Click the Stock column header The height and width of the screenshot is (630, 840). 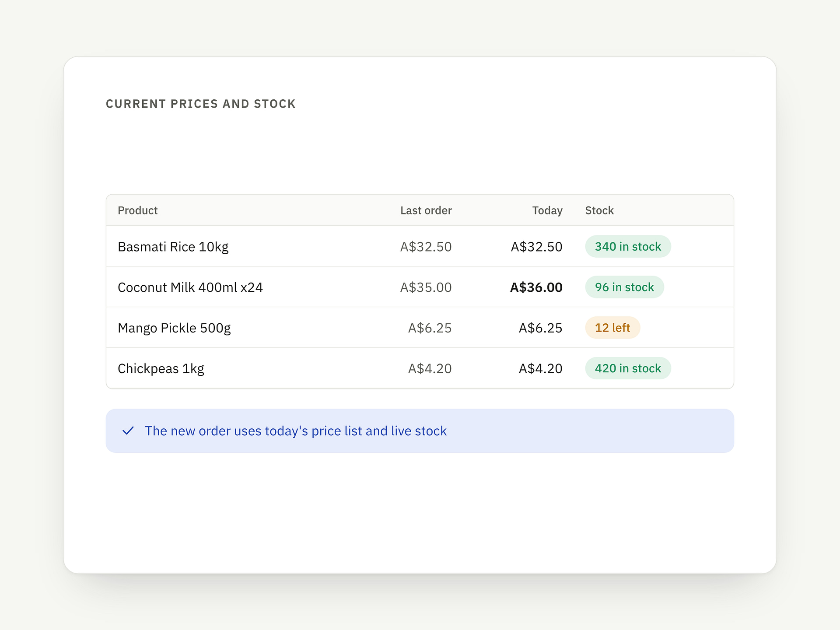pyautogui.click(x=599, y=210)
